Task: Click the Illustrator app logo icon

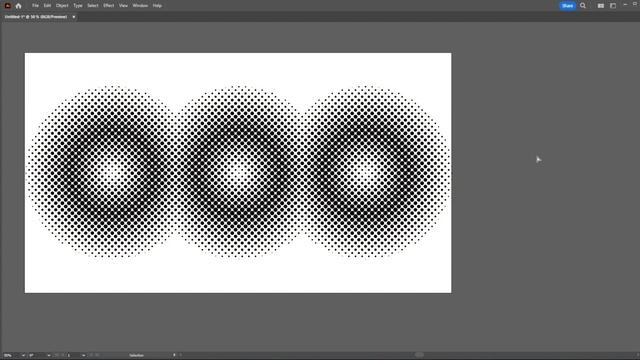Action: pos(7,6)
